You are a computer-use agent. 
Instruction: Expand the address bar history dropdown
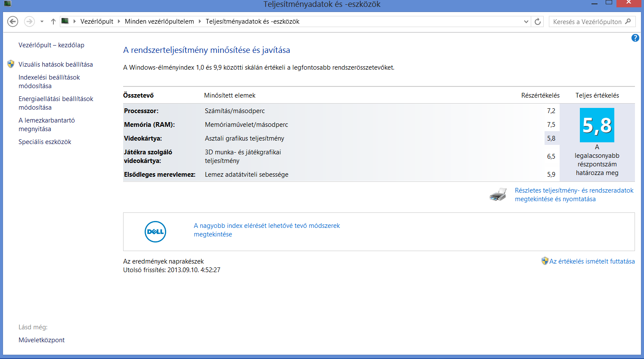tap(526, 21)
